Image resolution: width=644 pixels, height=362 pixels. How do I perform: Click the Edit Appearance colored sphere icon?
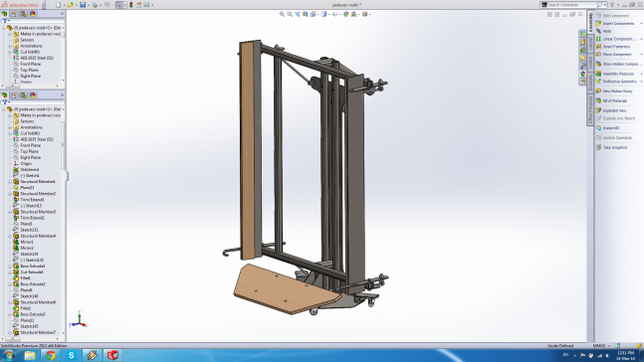coord(345,14)
